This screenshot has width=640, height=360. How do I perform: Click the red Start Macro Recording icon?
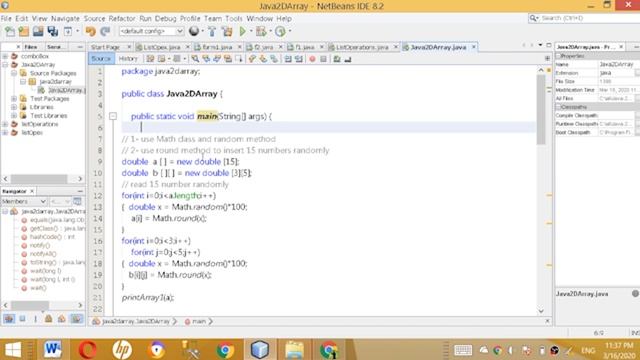coord(312,59)
